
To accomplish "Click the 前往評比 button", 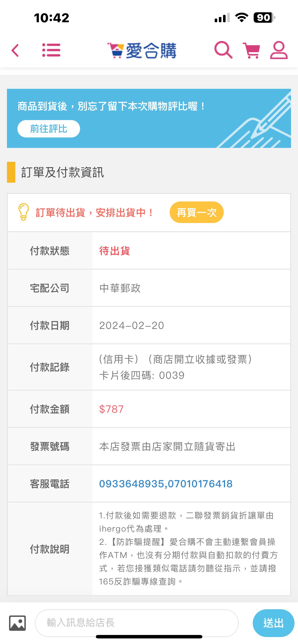I will pyautogui.click(x=49, y=129).
